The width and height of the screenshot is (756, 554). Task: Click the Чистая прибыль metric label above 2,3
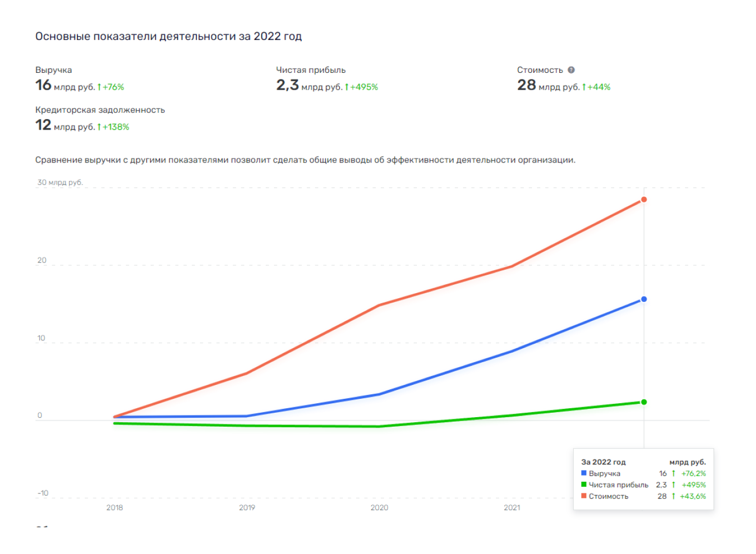tap(311, 70)
